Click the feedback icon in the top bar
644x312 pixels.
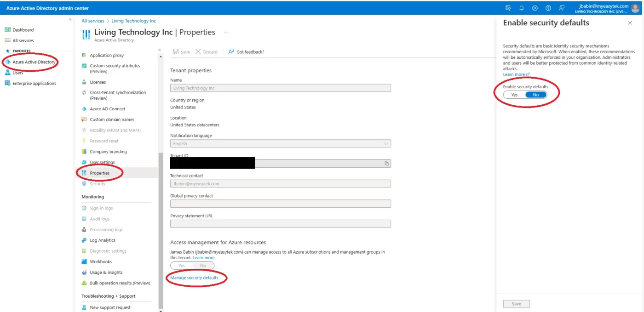[x=562, y=8]
